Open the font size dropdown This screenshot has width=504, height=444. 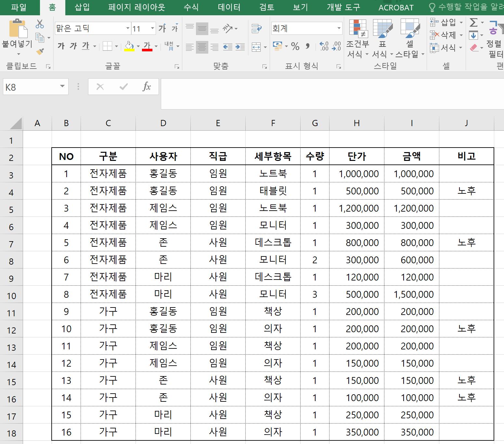point(152,28)
